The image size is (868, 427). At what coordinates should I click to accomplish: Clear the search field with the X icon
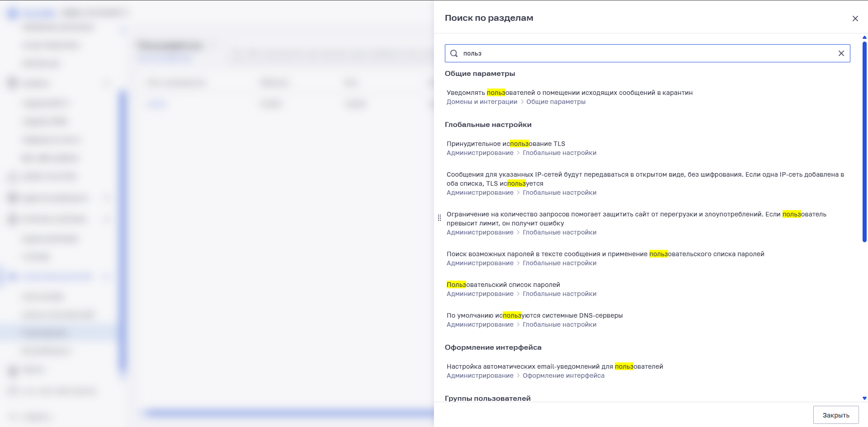[841, 53]
